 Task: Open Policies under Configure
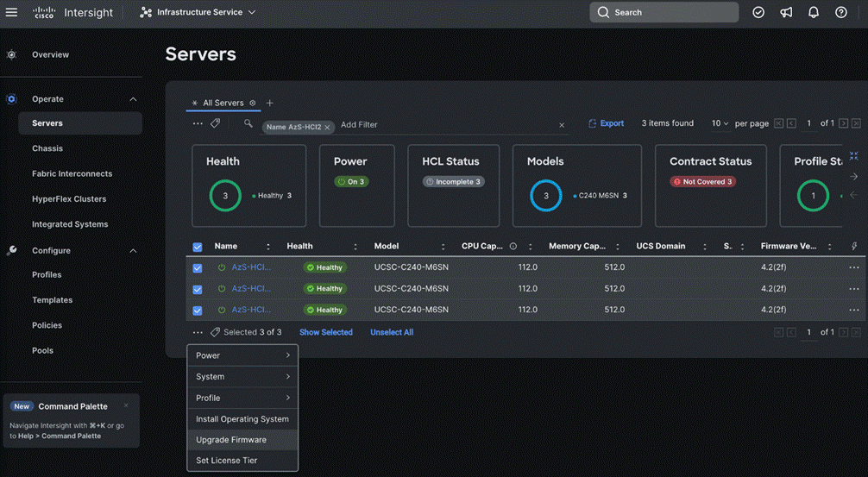pyautogui.click(x=47, y=325)
